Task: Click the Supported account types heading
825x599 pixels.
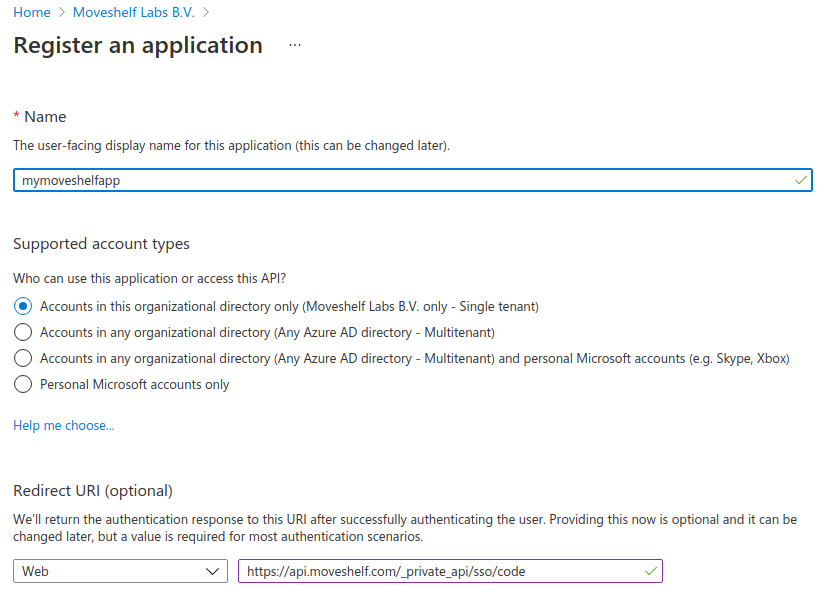Action: point(101,244)
